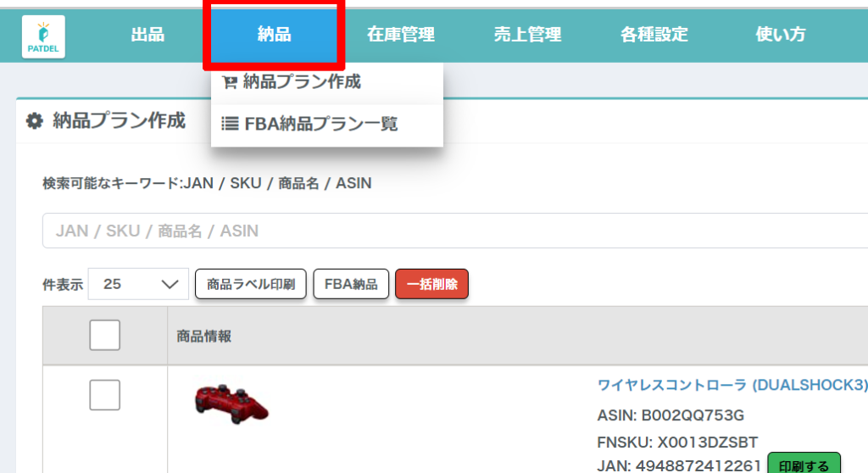Check the checkbox for the DUALSHOCK3 row

coord(105,395)
